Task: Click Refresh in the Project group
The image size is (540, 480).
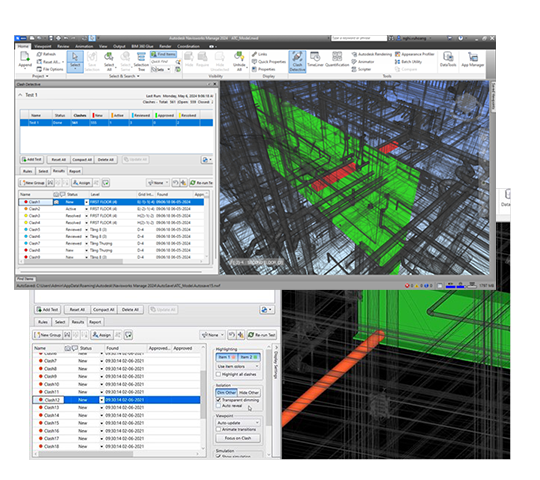Action: [46, 54]
